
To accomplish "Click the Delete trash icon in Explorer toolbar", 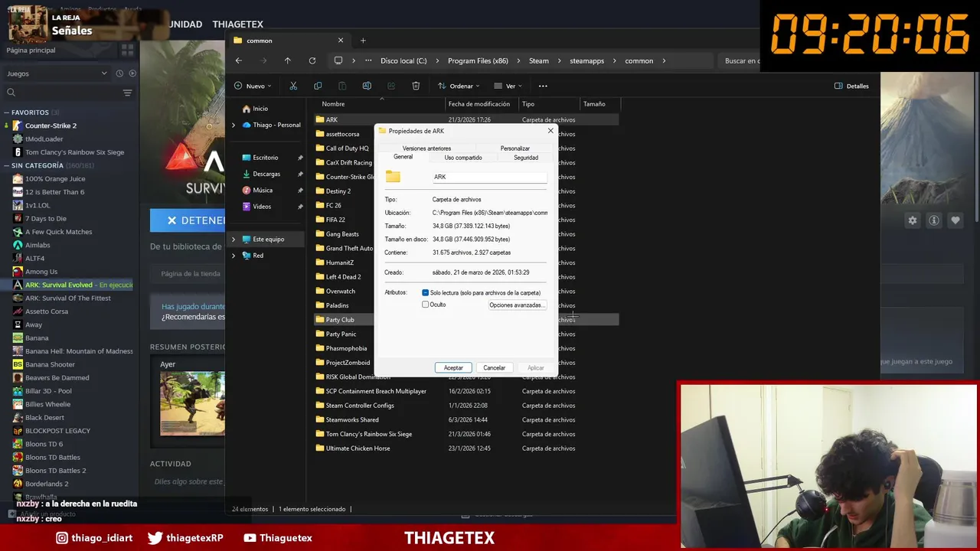I will pos(416,86).
